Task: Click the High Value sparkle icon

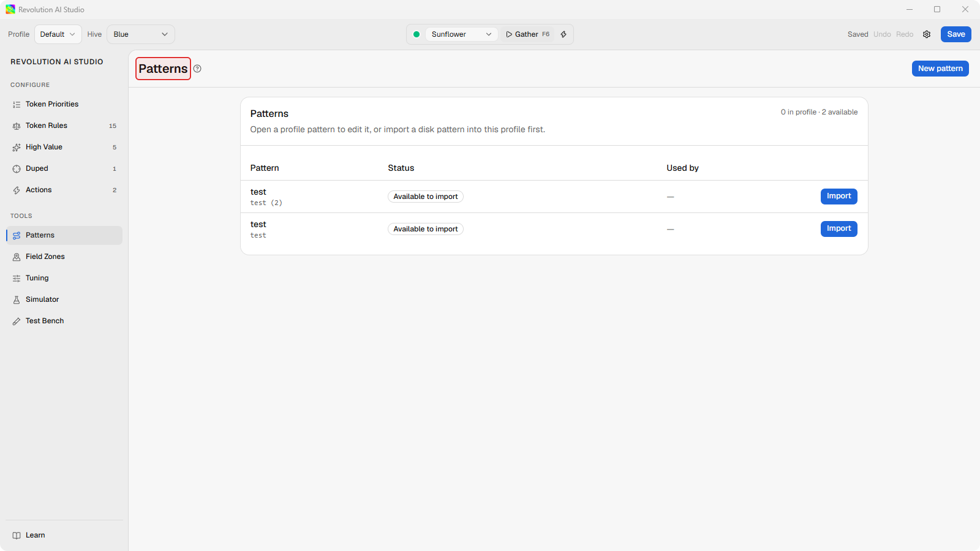Action: pyautogui.click(x=17, y=148)
